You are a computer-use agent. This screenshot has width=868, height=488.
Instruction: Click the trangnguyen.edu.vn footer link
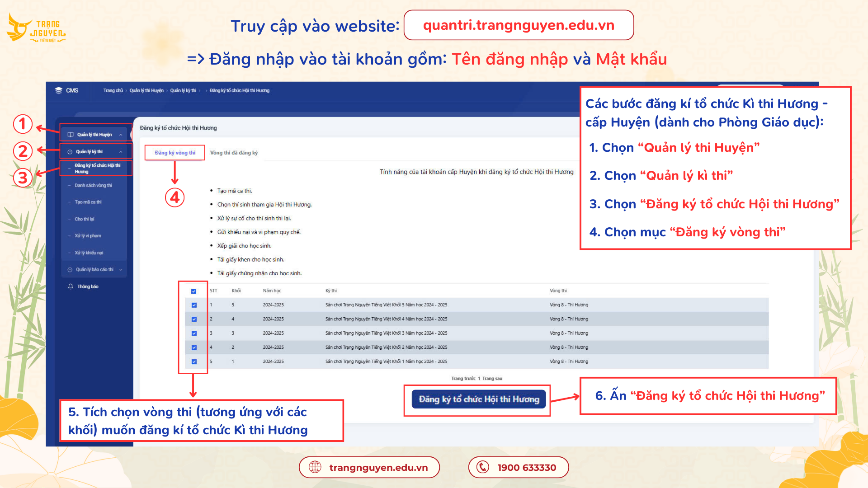click(378, 468)
